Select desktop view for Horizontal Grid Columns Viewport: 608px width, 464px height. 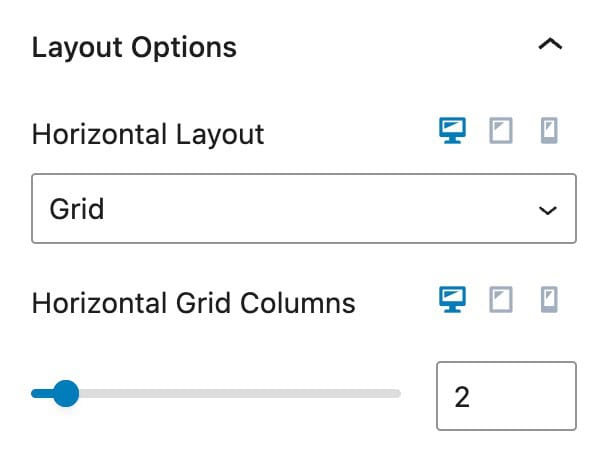click(453, 299)
